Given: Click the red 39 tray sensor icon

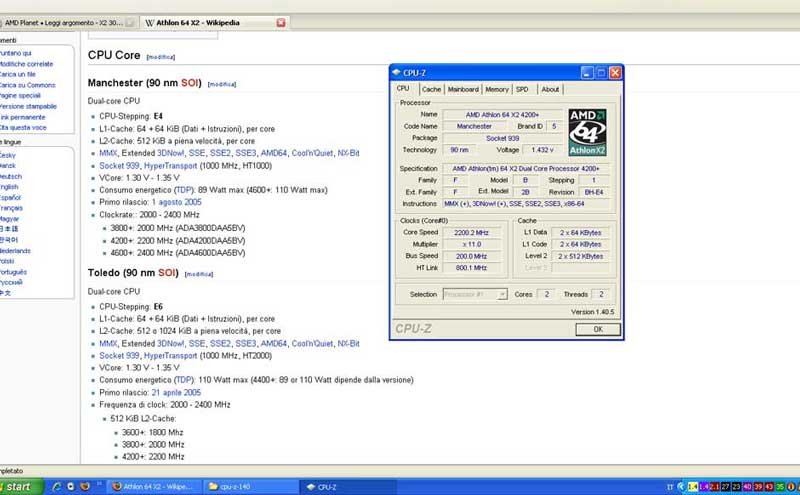Looking at the screenshot, I should (758, 487).
